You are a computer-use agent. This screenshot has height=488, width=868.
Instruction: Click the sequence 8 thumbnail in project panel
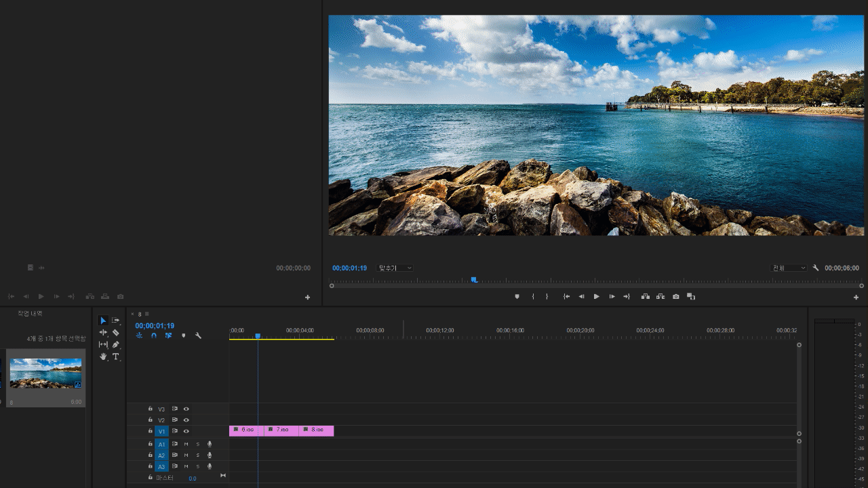[x=45, y=373]
